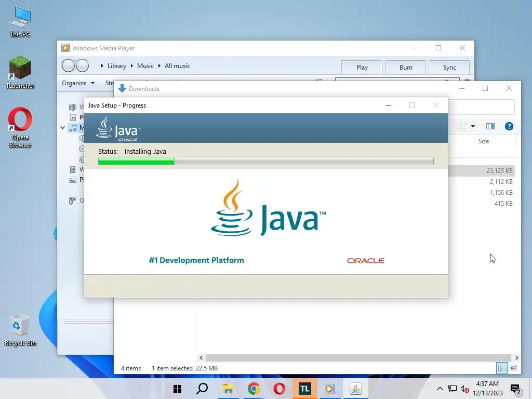Switch to Windows Media Player taskbar icon
Screen dimensions: 532x399
coord(330,389)
